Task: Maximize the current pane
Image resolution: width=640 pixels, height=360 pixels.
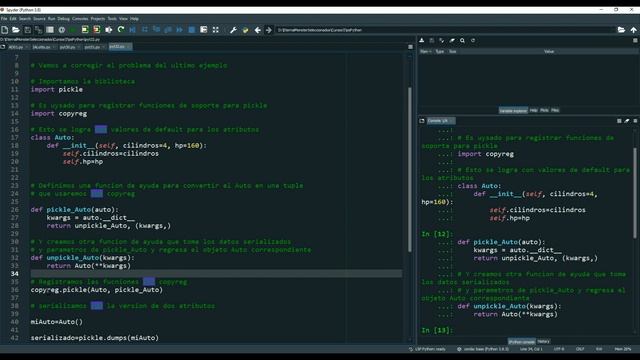Action: coord(216,30)
